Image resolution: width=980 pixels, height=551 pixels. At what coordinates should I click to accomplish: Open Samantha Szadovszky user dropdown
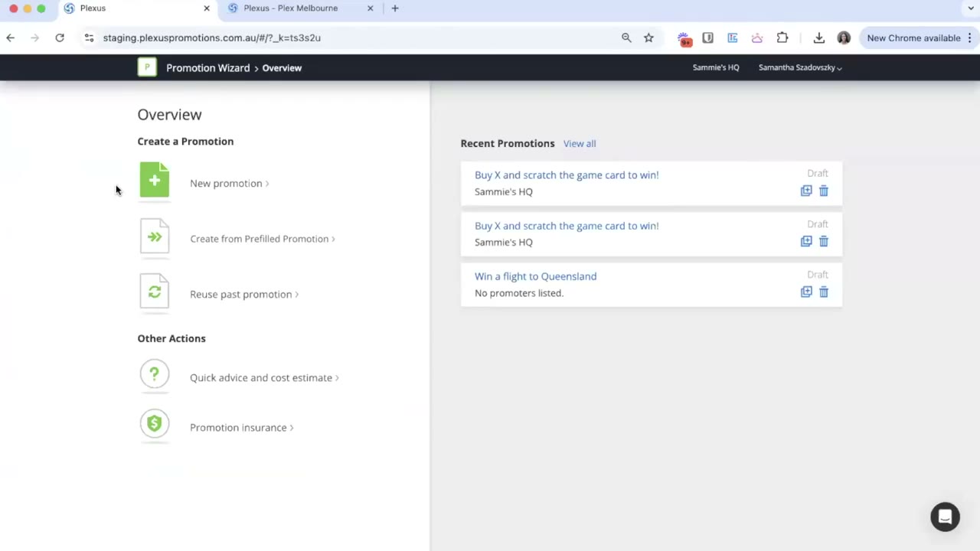(x=800, y=67)
